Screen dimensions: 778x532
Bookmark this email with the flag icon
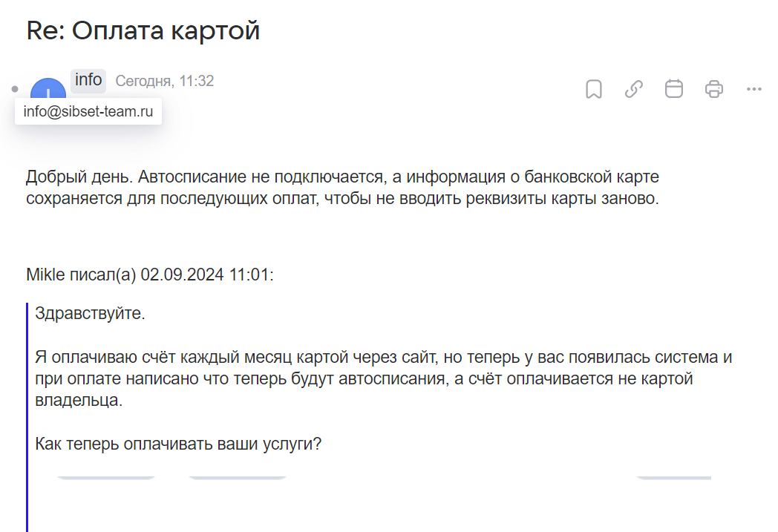(593, 89)
